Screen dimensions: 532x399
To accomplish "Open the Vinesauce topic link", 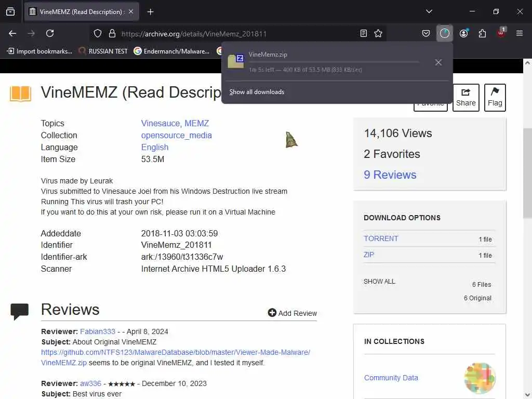I will pyautogui.click(x=161, y=123).
